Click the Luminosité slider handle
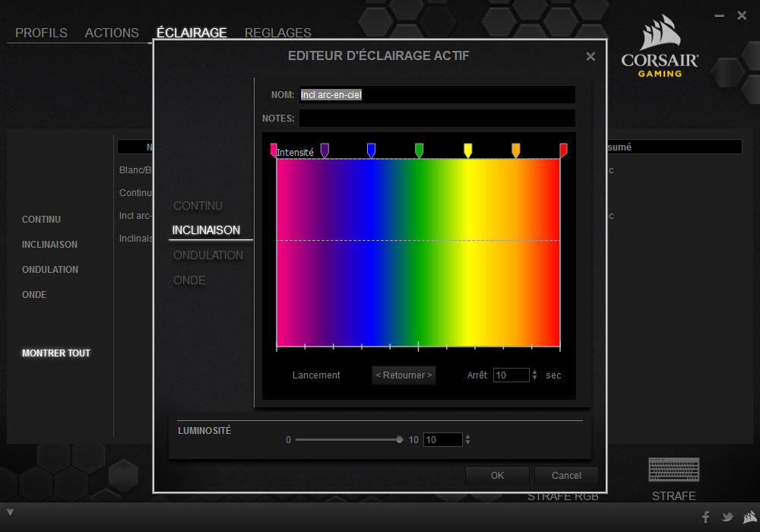Viewport: 760px width, 532px height. point(399,439)
